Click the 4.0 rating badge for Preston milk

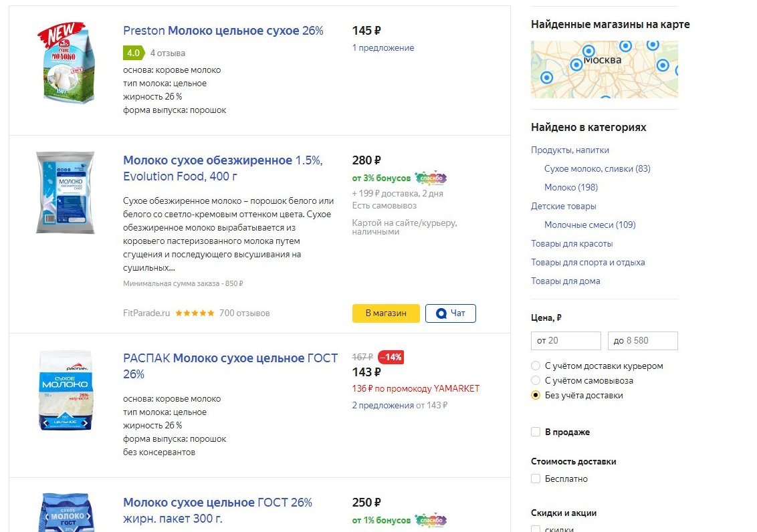pyautogui.click(x=133, y=53)
